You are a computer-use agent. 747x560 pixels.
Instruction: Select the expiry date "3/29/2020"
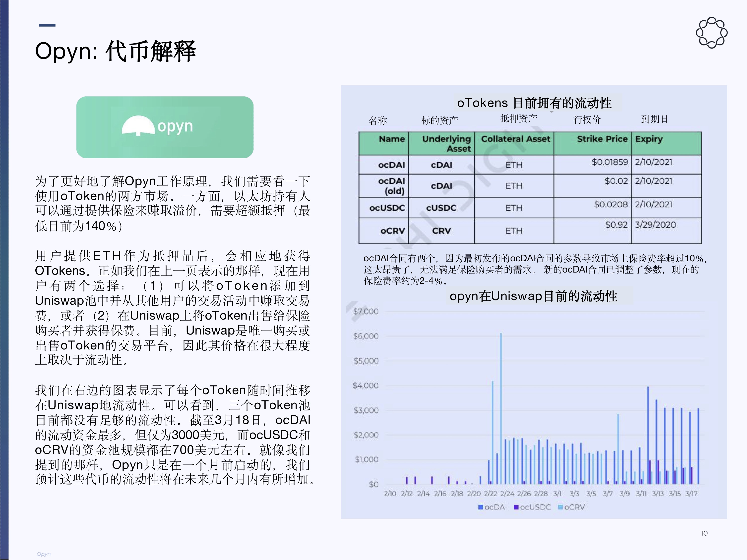[655, 225]
